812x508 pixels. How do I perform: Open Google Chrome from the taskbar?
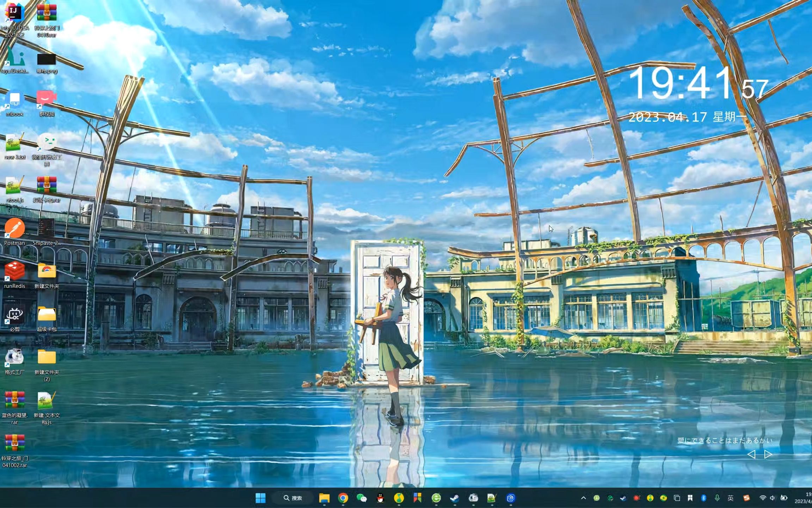click(x=343, y=498)
